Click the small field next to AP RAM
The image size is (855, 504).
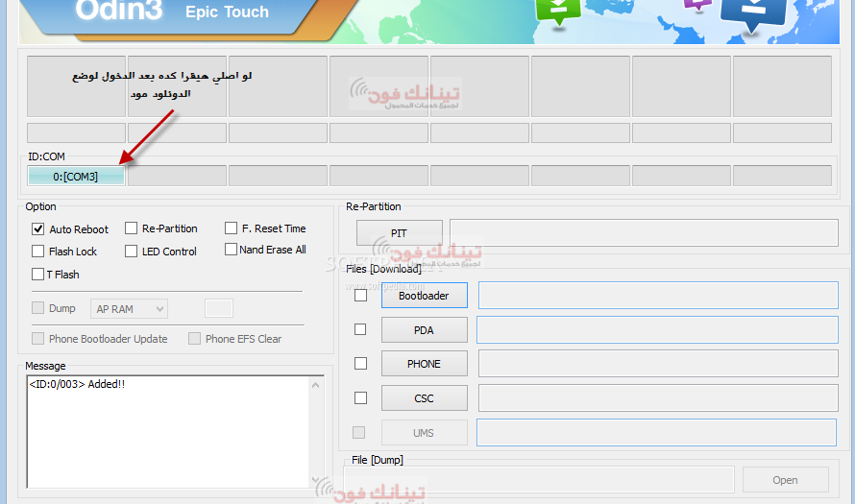pyautogui.click(x=219, y=308)
